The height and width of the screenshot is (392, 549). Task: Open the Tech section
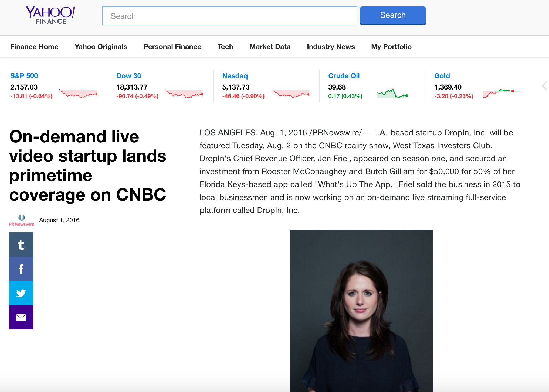pyautogui.click(x=225, y=47)
